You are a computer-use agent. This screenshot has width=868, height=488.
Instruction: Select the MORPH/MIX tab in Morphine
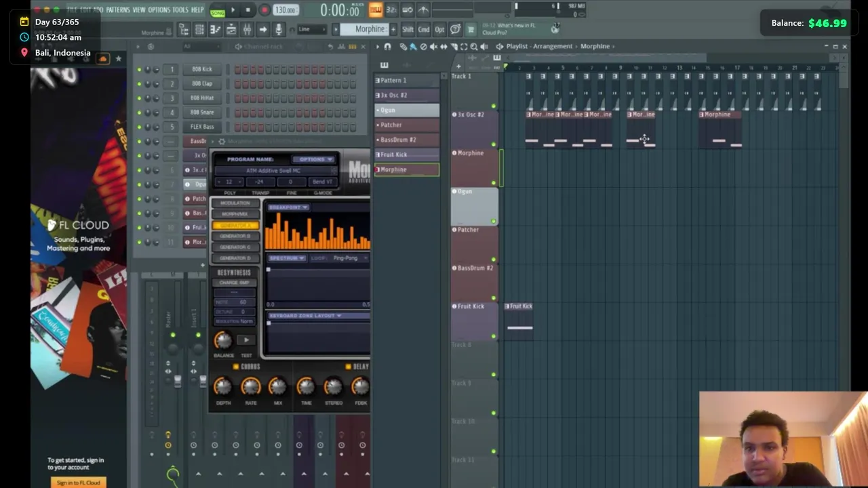pyautogui.click(x=235, y=214)
